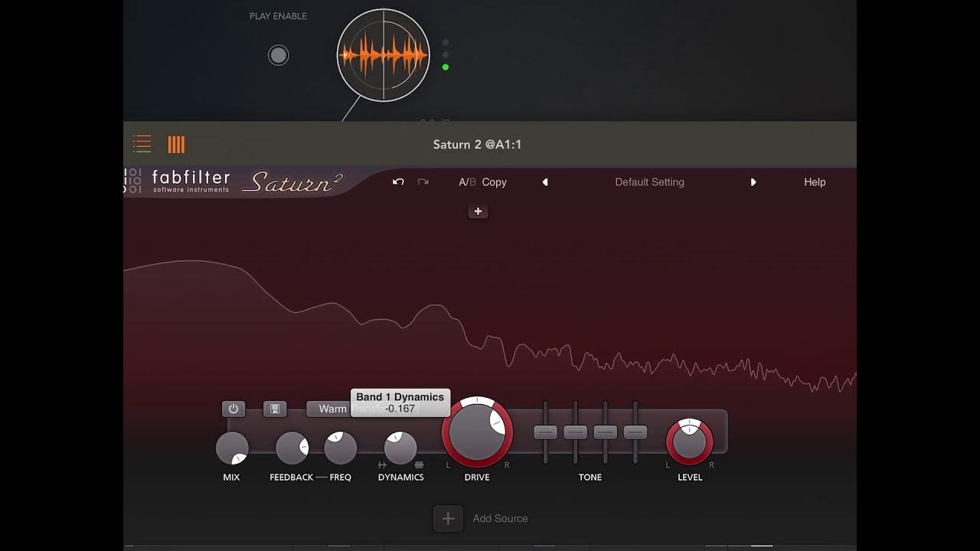The image size is (980, 551).
Task: Go to the previous preset arrow
Action: click(x=545, y=182)
